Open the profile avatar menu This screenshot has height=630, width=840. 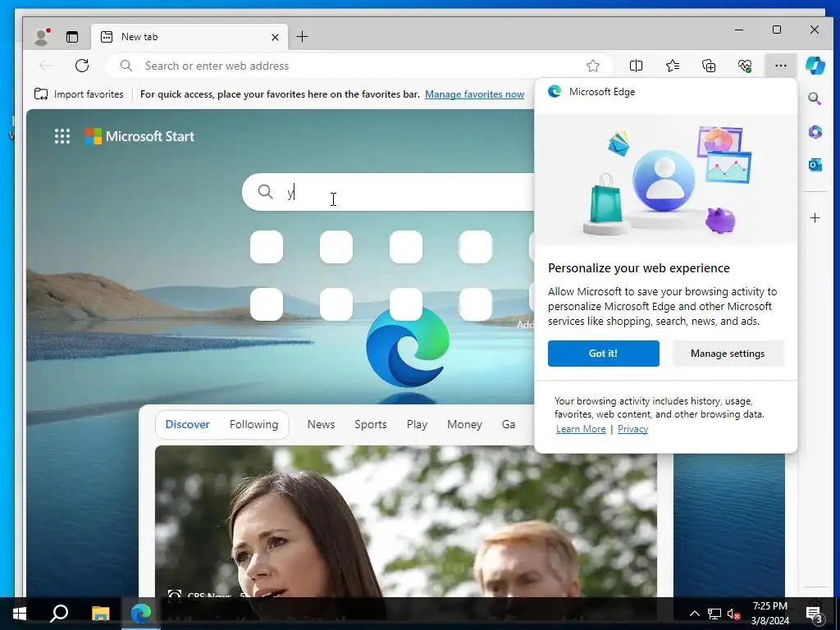coord(42,36)
